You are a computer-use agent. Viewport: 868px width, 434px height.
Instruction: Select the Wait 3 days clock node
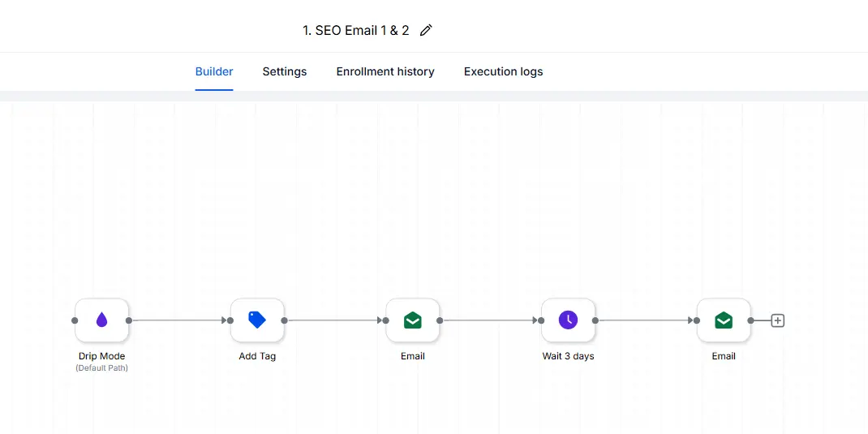[x=568, y=320]
